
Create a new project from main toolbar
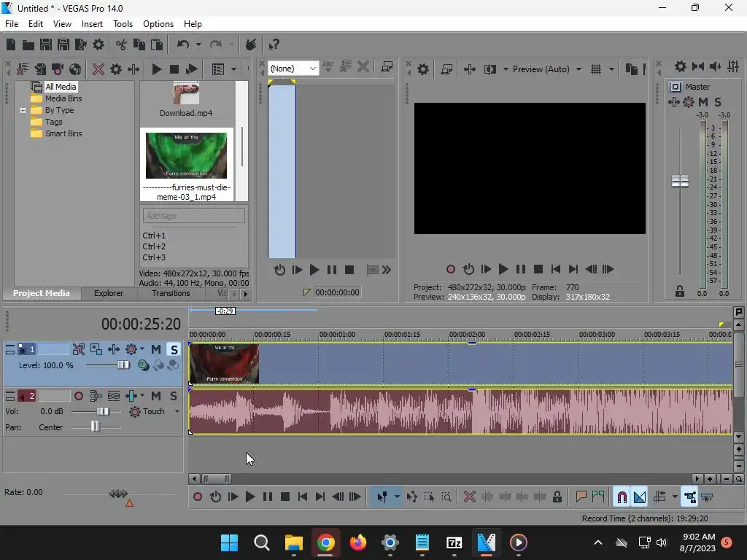(11, 44)
